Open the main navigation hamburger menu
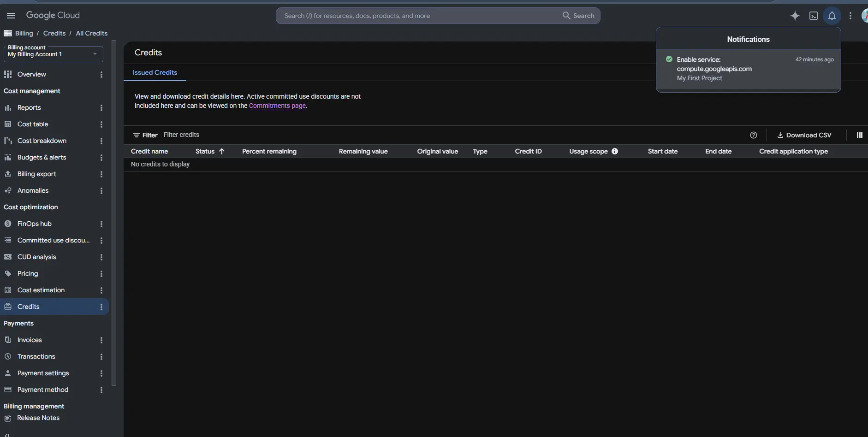The width and height of the screenshot is (868, 437). 11,16
